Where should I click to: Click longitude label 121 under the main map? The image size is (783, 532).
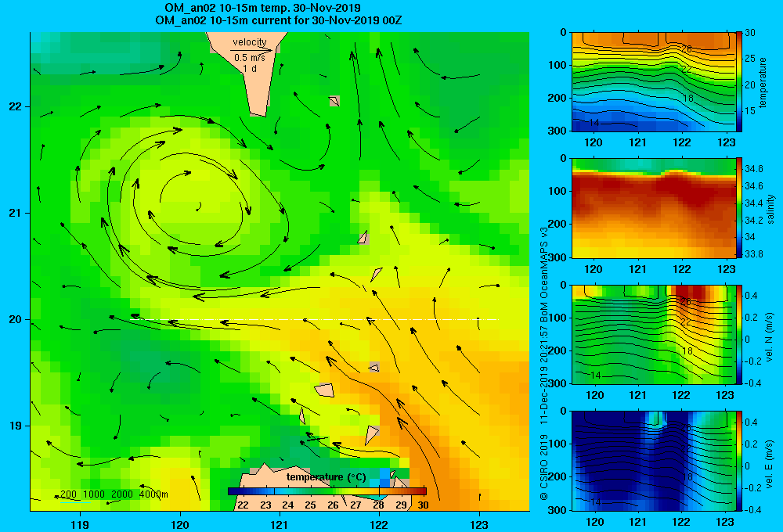[x=280, y=524]
